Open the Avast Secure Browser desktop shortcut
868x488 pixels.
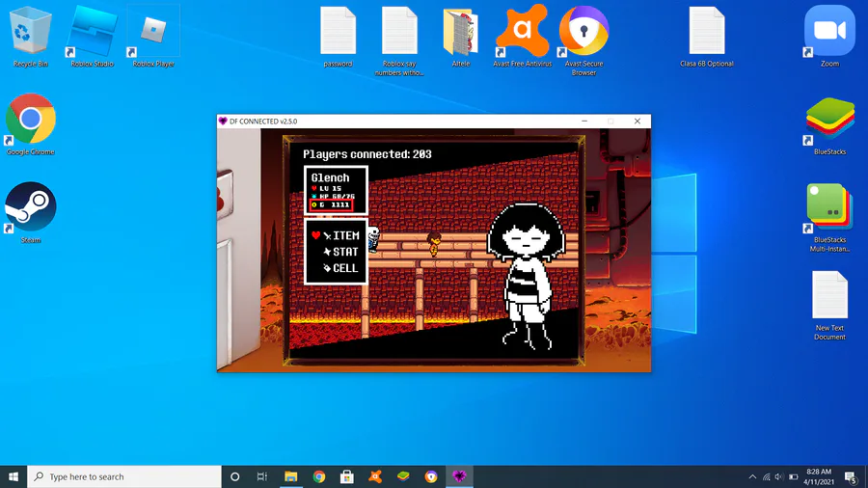[x=583, y=40]
